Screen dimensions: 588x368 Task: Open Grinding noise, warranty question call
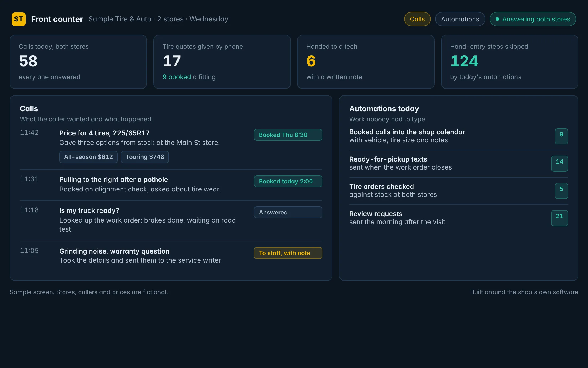point(171,256)
